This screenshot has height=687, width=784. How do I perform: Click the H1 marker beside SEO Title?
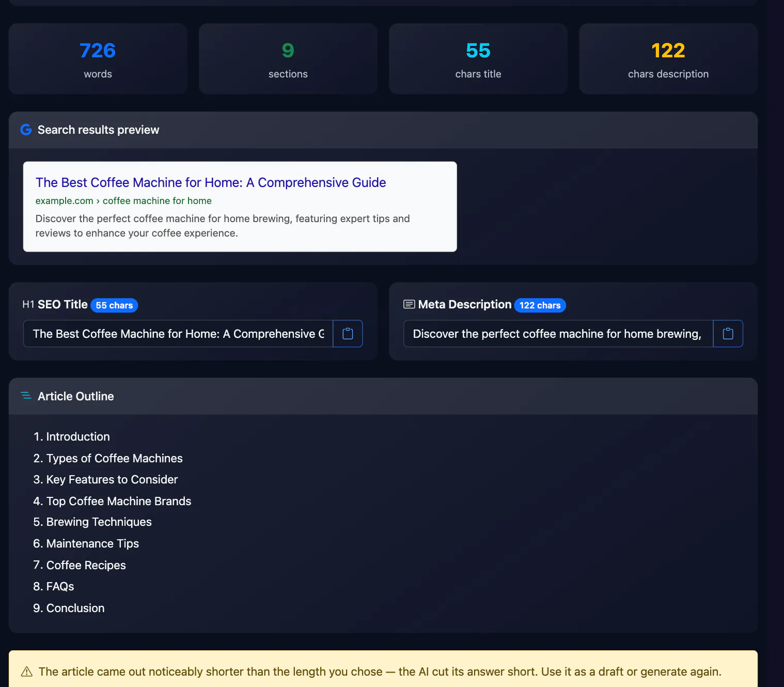[28, 304]
